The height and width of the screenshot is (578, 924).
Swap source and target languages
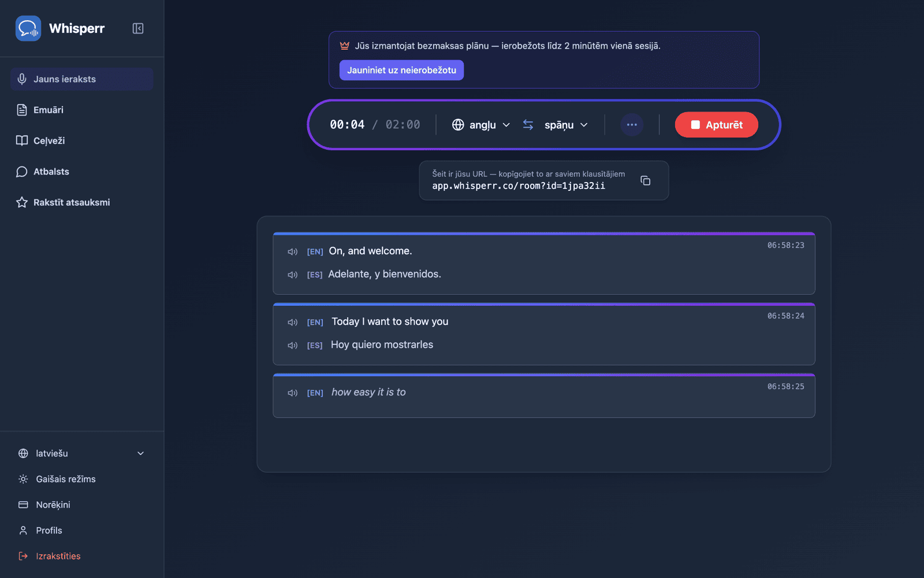pyautogui.click(x=528, y=125)
